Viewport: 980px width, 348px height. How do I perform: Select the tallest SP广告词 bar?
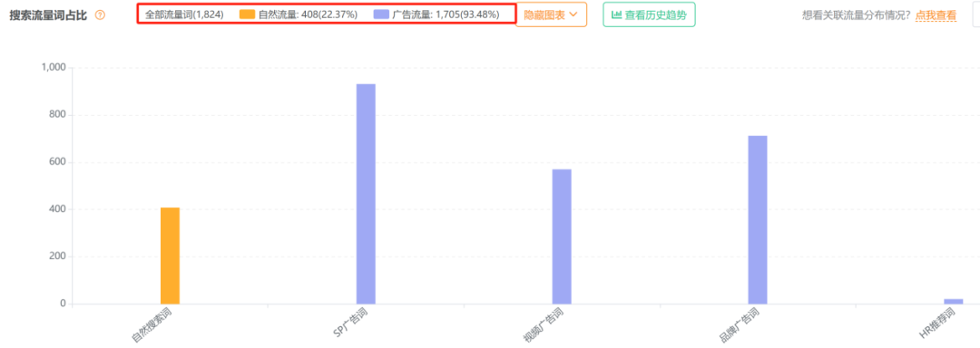coord(366,194)
